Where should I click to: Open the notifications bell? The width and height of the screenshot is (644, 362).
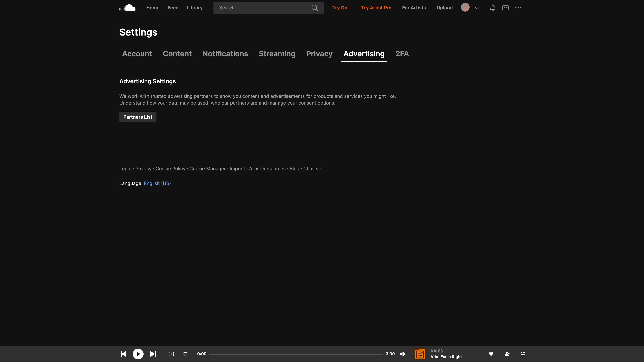tap(493, 8)
